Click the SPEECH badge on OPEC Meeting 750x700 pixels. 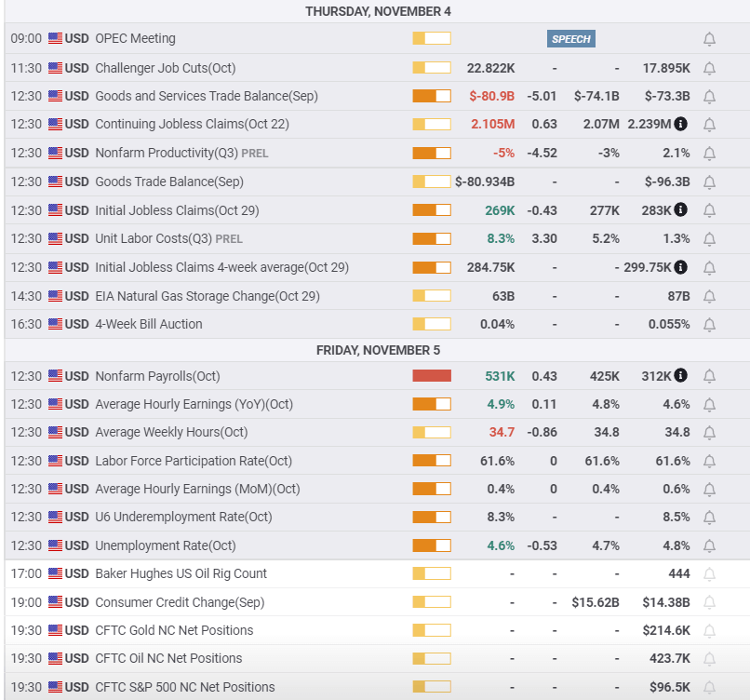click(570, 39)
